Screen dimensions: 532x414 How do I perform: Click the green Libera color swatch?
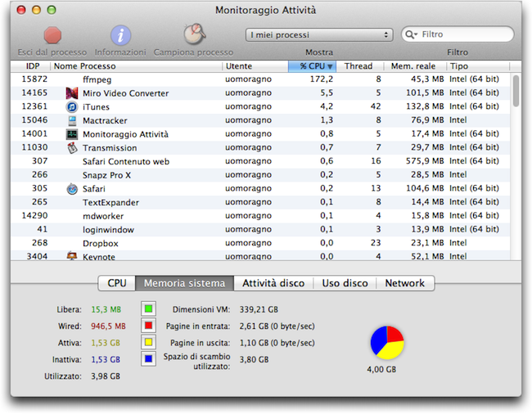pos(148,309)
